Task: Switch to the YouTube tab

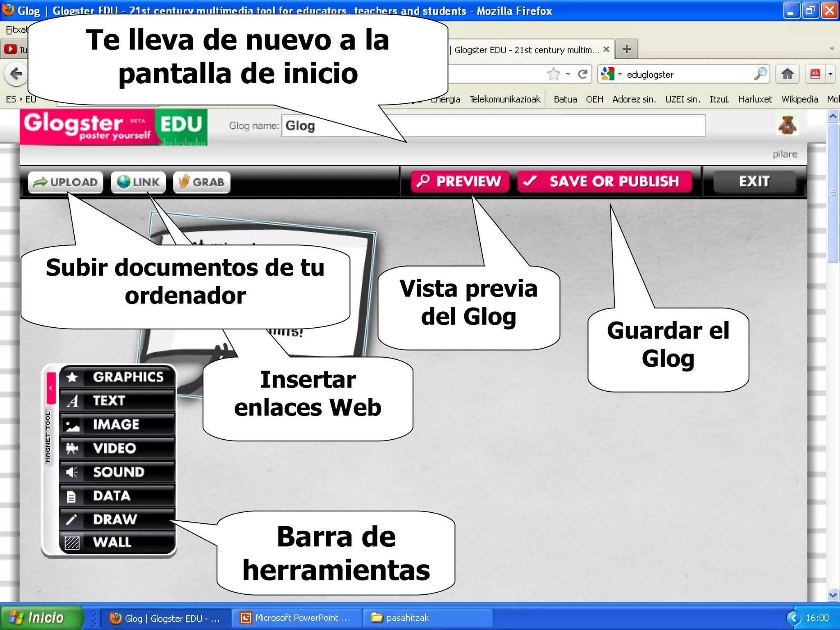Action: 15,50
